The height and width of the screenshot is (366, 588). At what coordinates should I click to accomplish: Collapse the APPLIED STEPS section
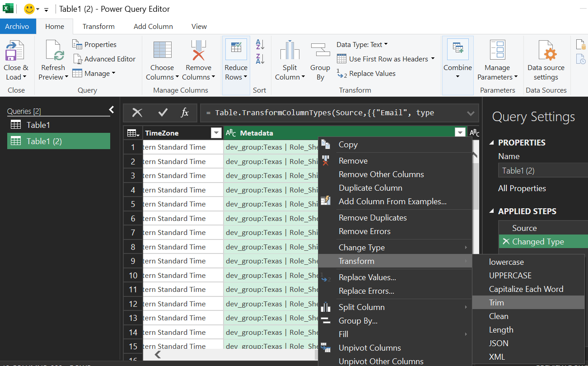click(x=492, y=211)
